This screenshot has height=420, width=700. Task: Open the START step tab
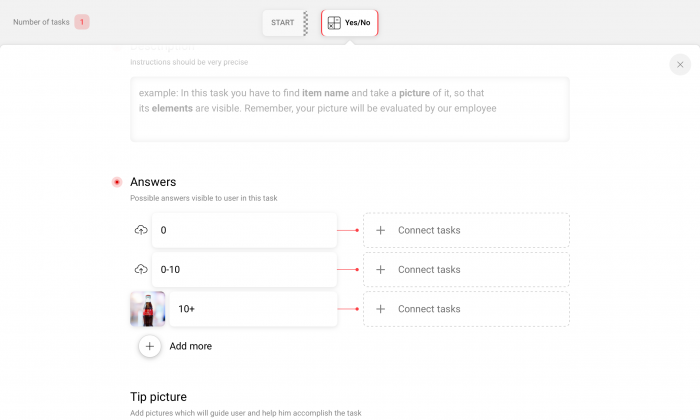pyautogui.click(x=285, y=23)
